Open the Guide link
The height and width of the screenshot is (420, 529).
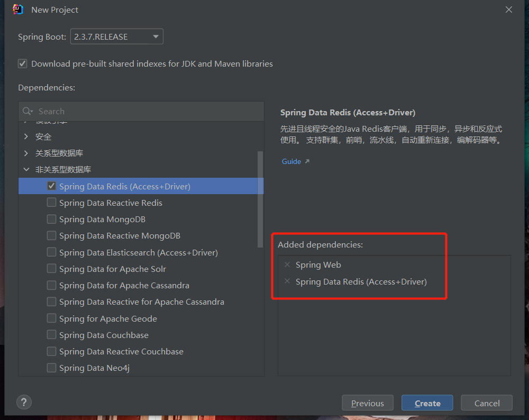[x=291, y=161]
